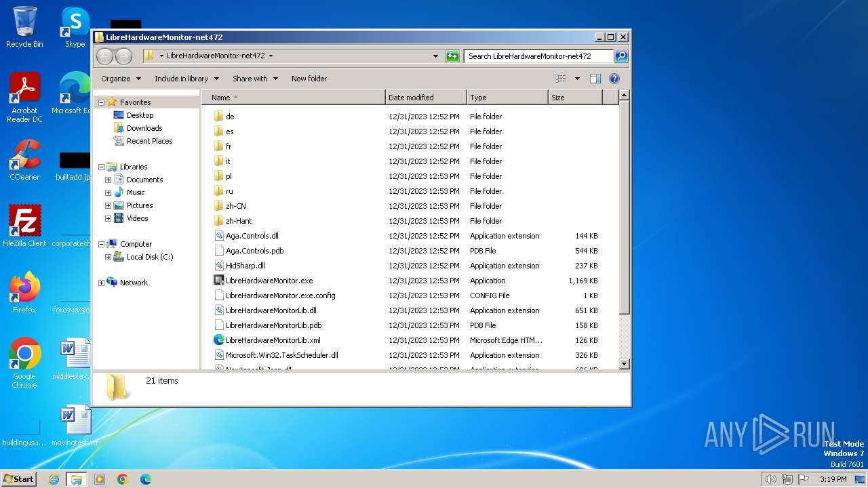Open Recycle Bin on desktop
This screenshot has width=868, height=488.
24,27
